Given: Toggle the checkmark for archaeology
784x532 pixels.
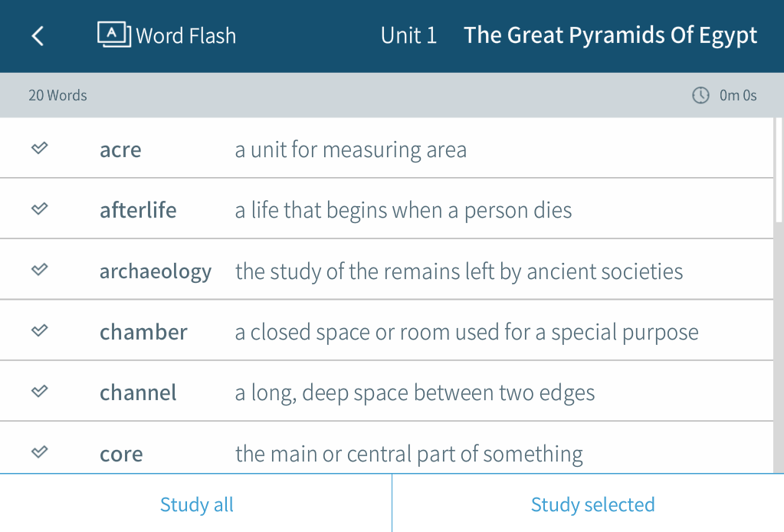Looking at the screenshot, I should tap(40, 270).
